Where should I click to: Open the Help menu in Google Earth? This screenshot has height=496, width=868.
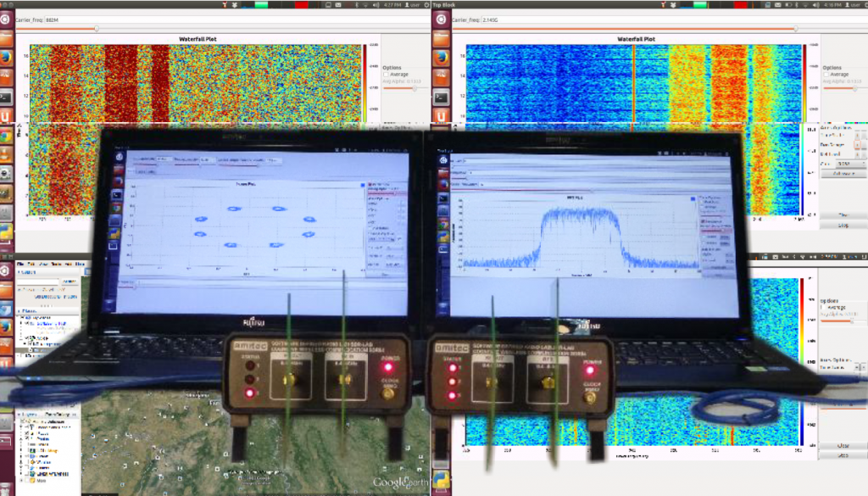81,264
